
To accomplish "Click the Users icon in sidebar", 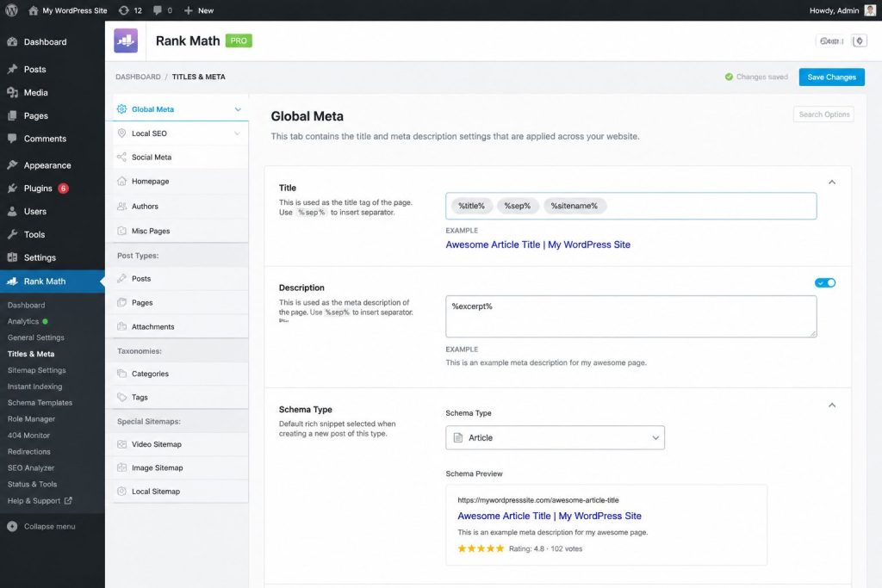I will tap(12, 212).
